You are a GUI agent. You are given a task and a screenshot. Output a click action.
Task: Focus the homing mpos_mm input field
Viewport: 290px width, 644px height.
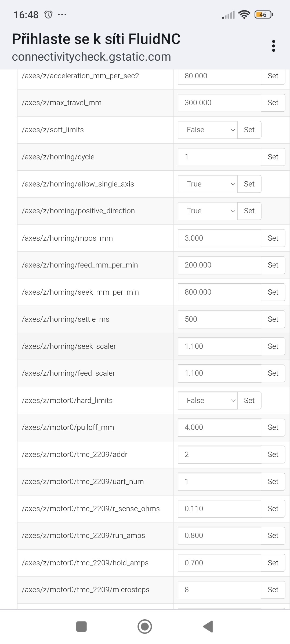pyautogui.click(x=219, y=238)
